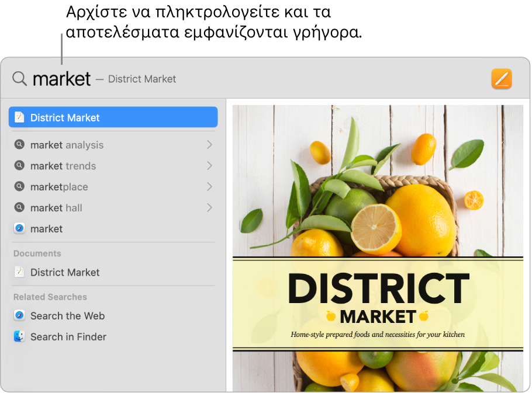This screenshot has width=532, height=393.
Task: Click Search in Finder option
Action: pos(68,336)
